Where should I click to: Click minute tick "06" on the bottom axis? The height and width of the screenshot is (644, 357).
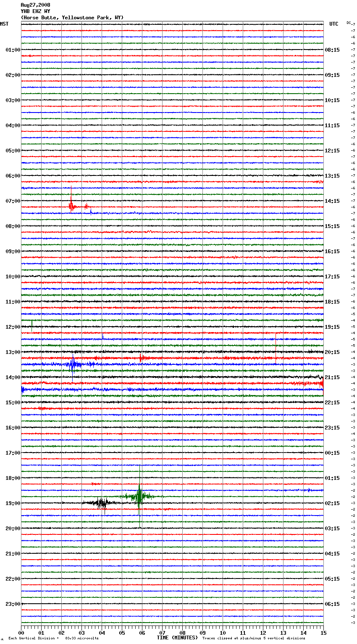pyautogui.click(x=142, y=633)
